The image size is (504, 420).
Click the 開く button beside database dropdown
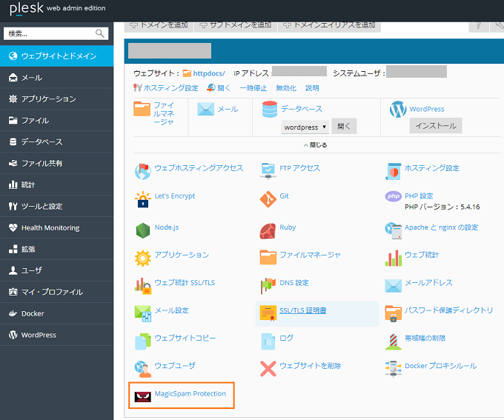344,126
